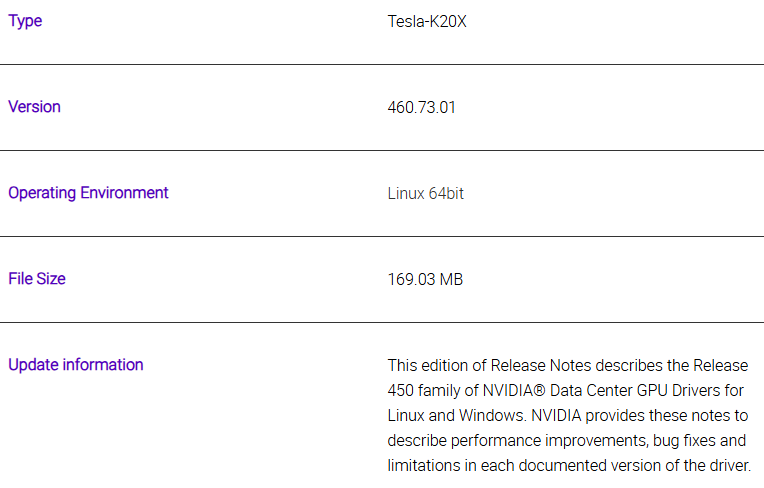Click the Operating Environment label
This screenshot has width=764, height=488.
tap(88, 193)
